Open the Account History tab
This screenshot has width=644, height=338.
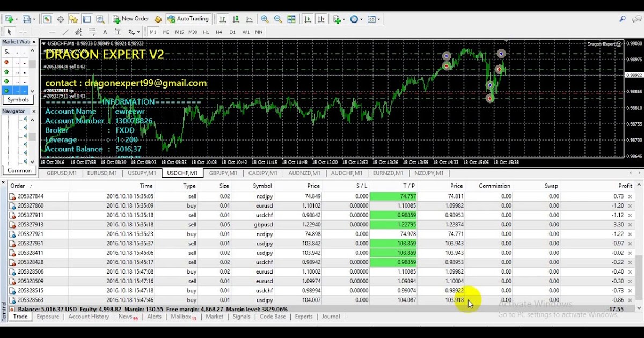point(89,317)
